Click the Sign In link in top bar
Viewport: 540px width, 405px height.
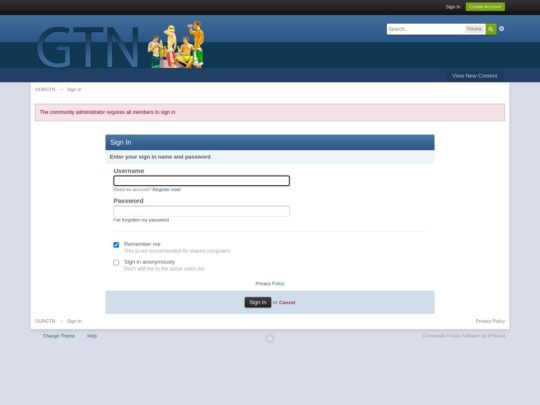pyautogui.click(x=453, y=7)
